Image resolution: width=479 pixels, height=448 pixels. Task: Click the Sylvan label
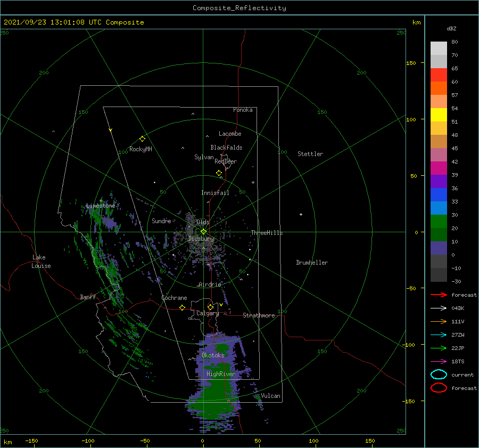pyautogui.click(x=204, y=157)
